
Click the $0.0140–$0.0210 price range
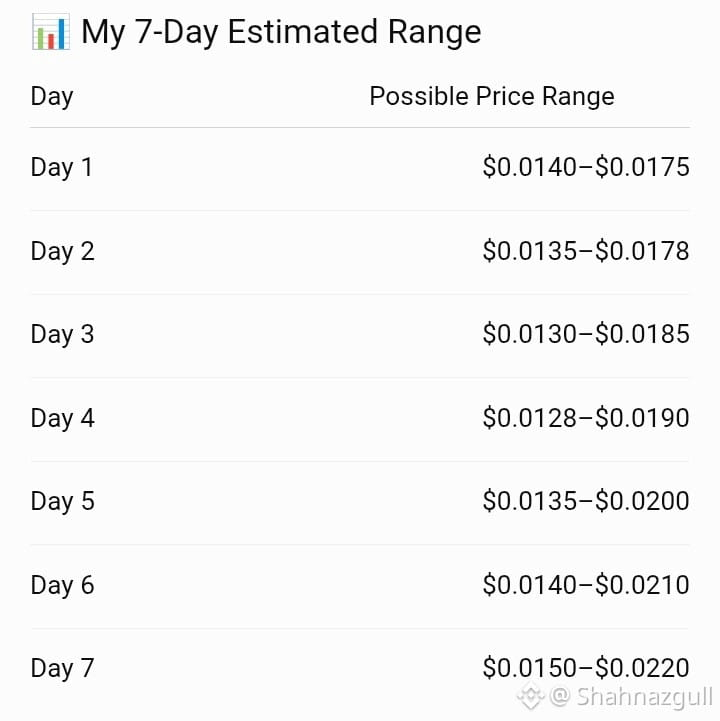point(586,584)
